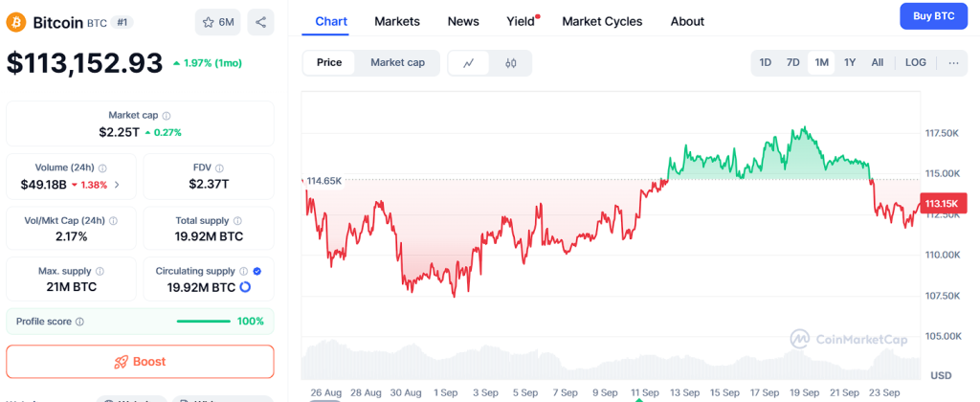Viewport: 980px width, 402px height.
Task: Click info icon beside Total supply
Action: click(x=237, y=221)
